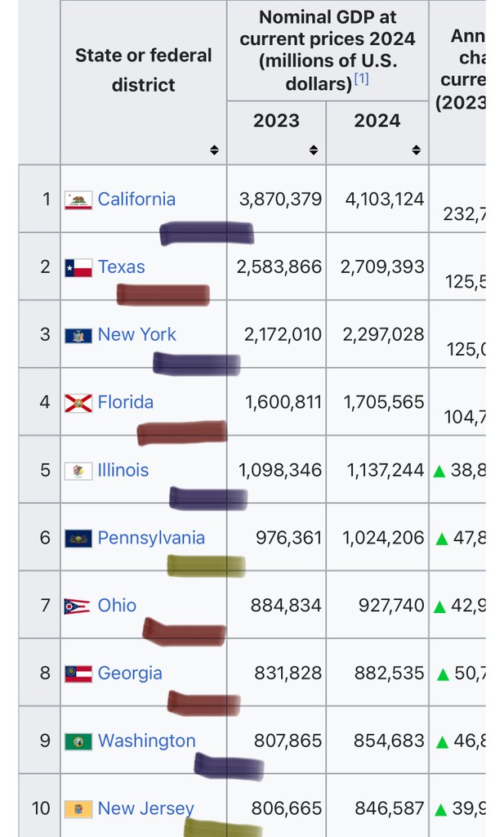
Task: Click the Pennsylvania flag icon
Action: tap(78, 538)
